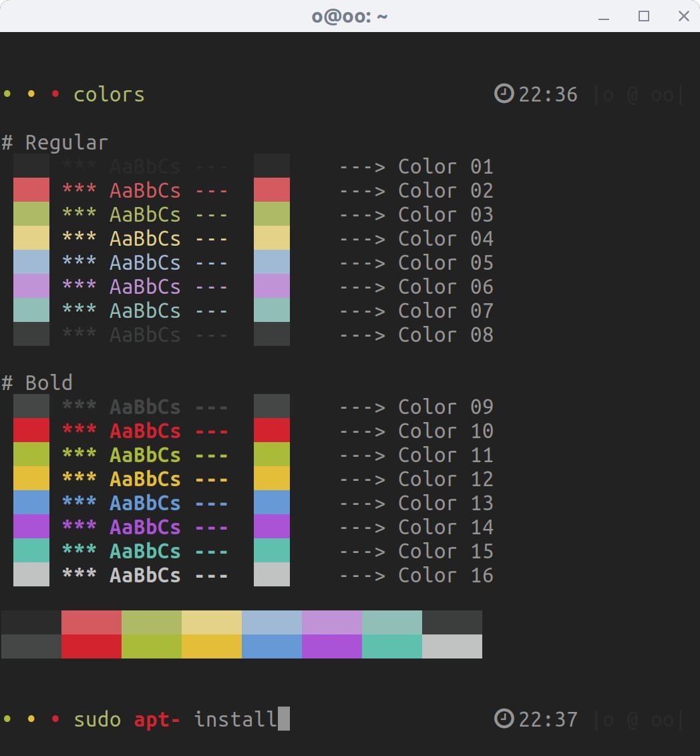Click the terminal cursor block after install

(283, 719)
